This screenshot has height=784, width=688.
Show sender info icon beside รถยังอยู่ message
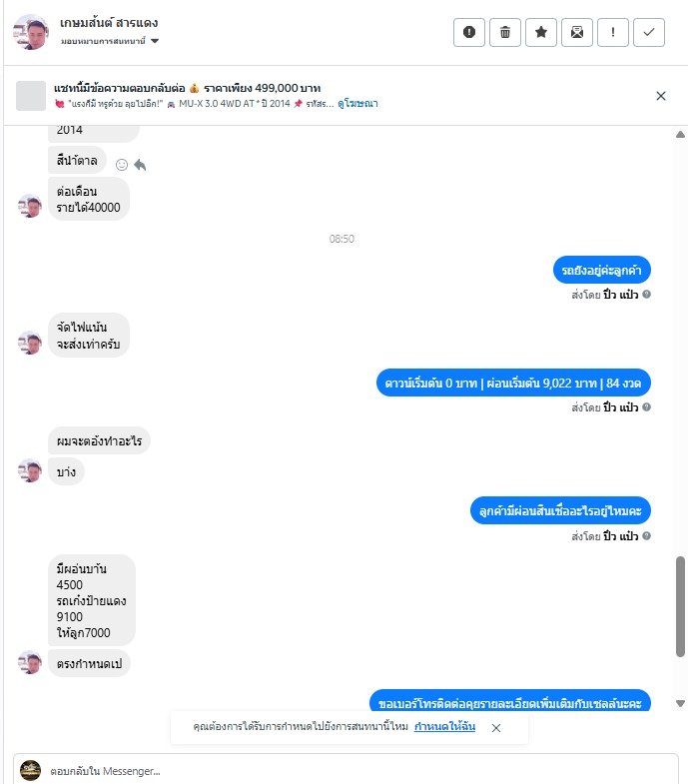[646, 294]
